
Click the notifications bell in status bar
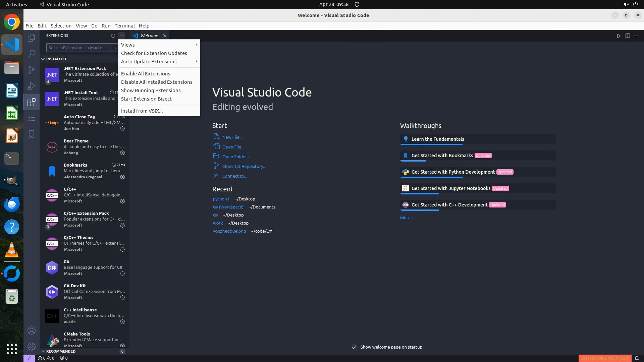pos(637,358)
